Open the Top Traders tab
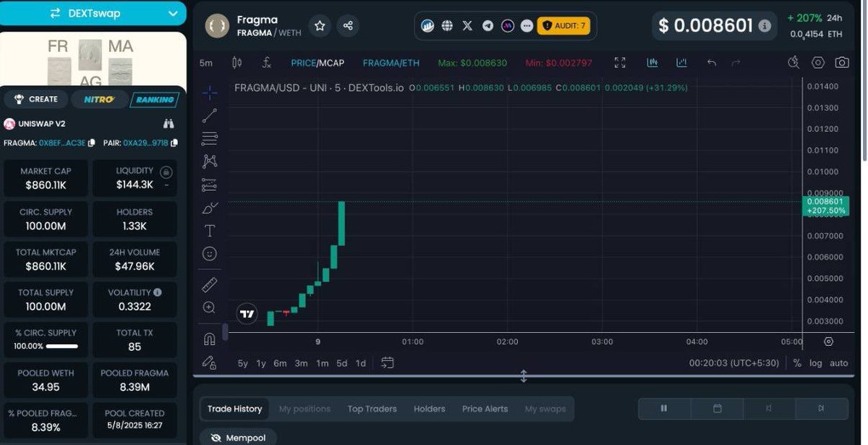 tap(372, 409)
